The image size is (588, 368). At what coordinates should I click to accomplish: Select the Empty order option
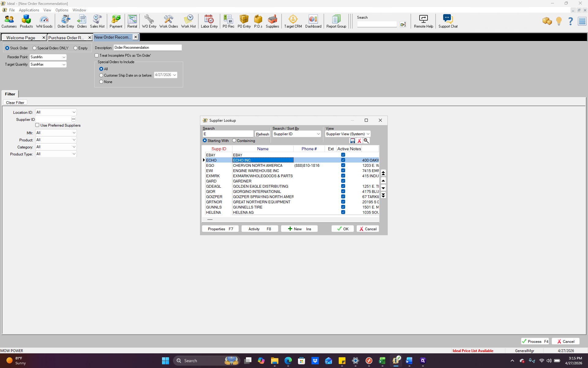[x=75, y=48]
